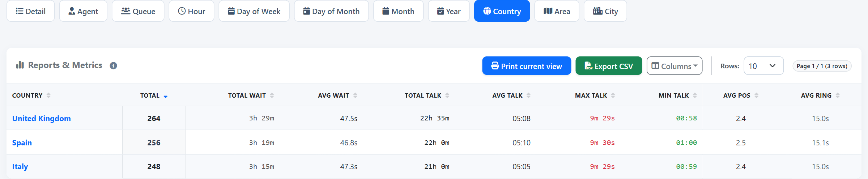Click the bar chart icon before Reports & Metrics
The image size is (868, 179).
point(20,65)
